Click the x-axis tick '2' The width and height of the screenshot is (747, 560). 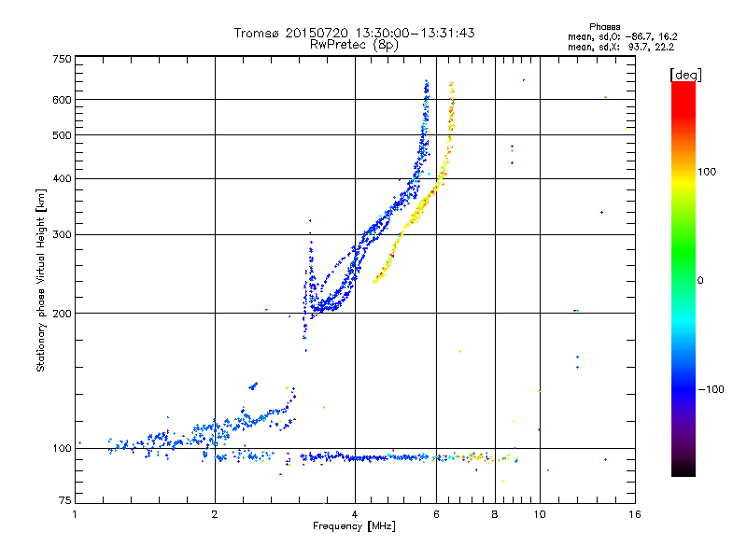coord(215,514)
